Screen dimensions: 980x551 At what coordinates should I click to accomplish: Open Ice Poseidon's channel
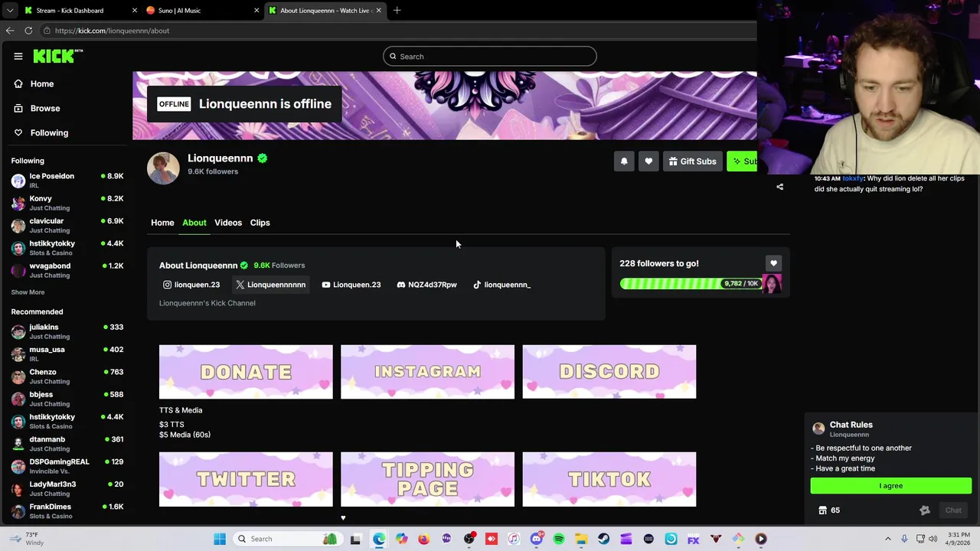[67, 181]
